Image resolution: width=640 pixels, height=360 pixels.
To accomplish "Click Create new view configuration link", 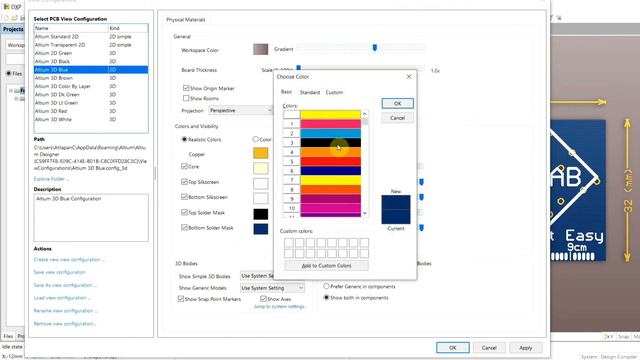I will coord(69,260).
